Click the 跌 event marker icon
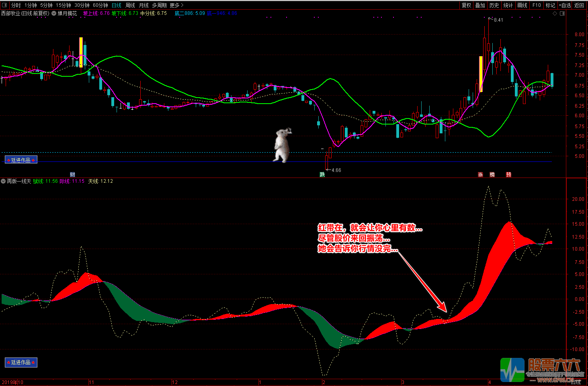 point(322,174)
